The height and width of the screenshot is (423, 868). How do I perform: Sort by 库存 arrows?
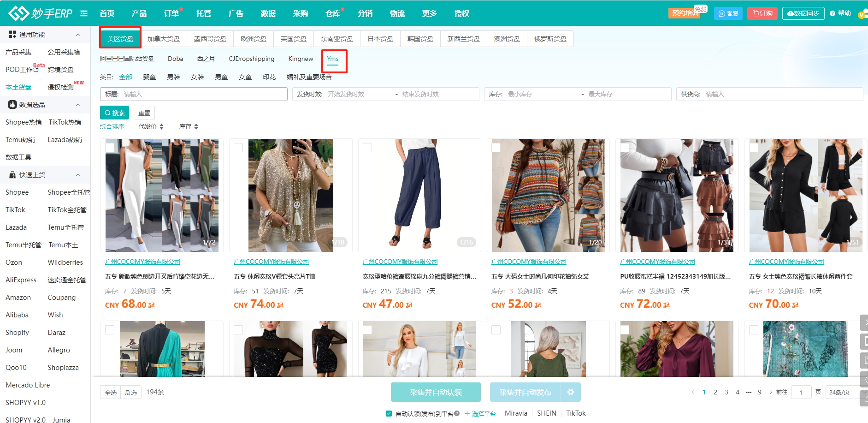(x=196, y=126)
